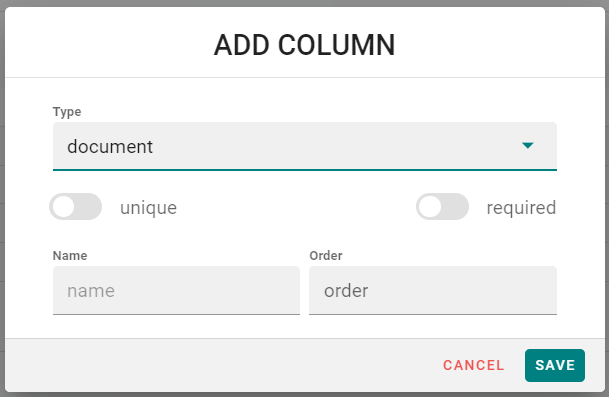Screen dimensions: 609x397
Task: Click the Type field label
Action: pos(67,112)
